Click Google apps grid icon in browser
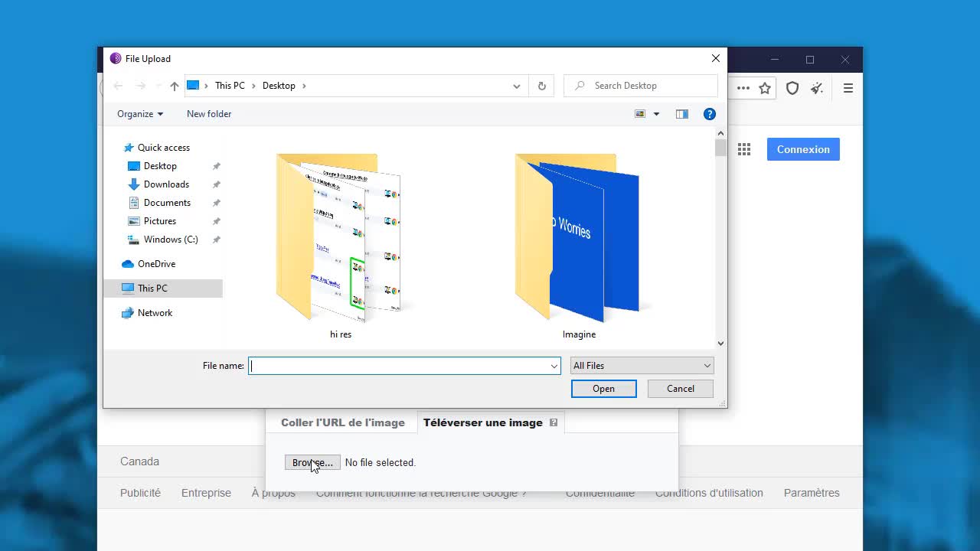The width and height of the screenshot is (980, 551). [x=744, y=149]
